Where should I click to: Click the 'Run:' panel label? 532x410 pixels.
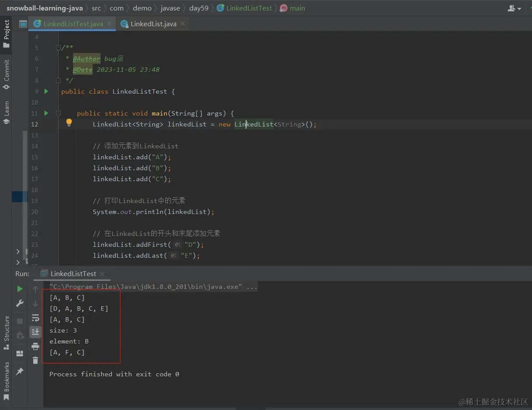(x=22, y=273)
